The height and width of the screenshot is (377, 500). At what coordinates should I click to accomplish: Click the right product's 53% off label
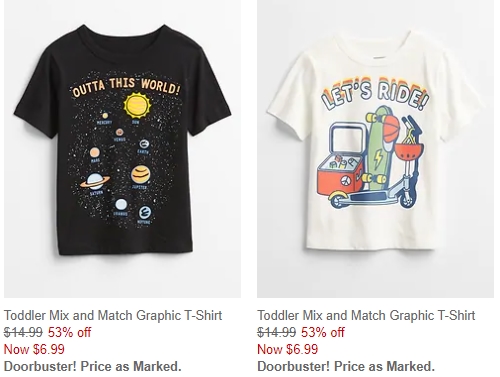point(323,332)
